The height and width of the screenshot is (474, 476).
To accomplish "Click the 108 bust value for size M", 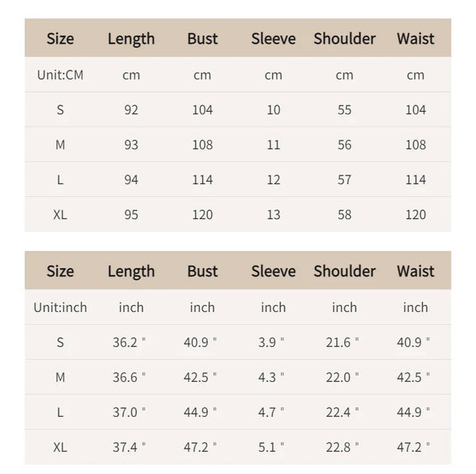I will [202, 145].
